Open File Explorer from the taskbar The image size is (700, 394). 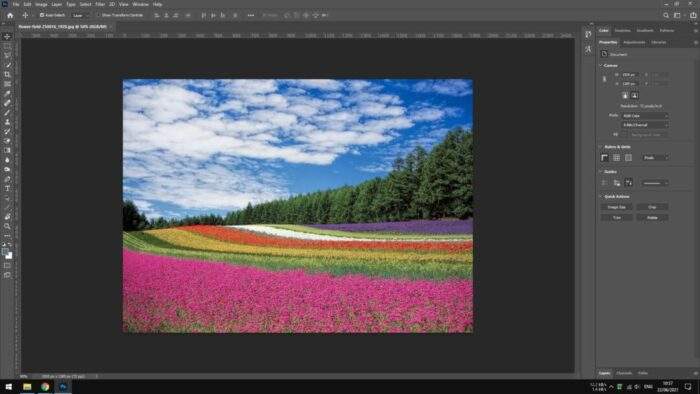click(x=27, y=387)
